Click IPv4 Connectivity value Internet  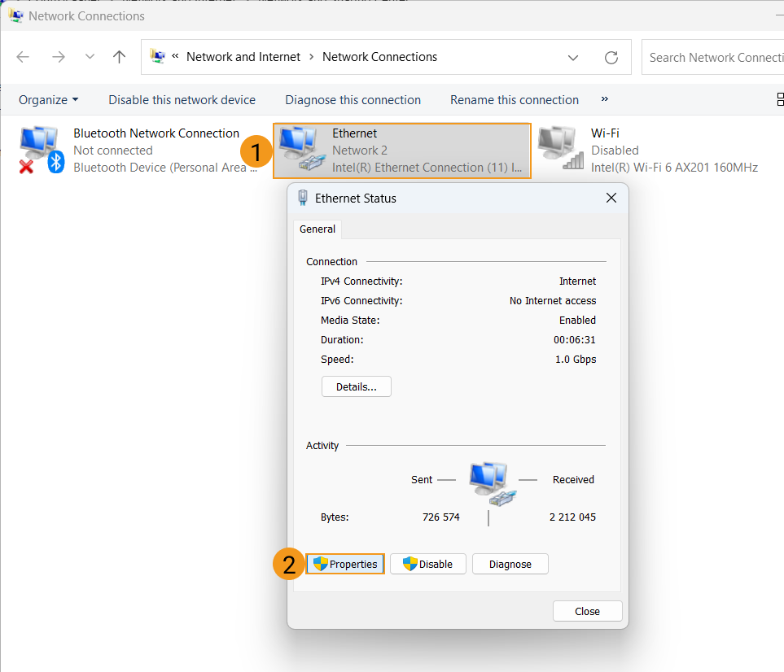577,281
